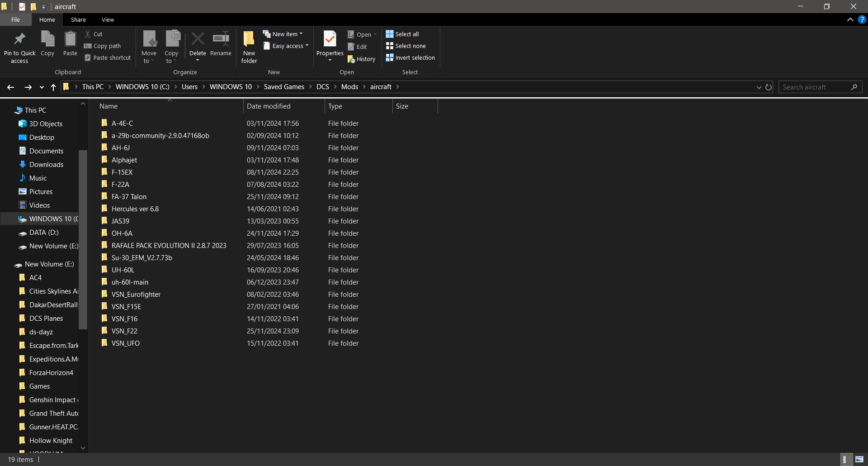
Task: Go to DCS in breadcrumb path
Action: pyautogui.click(x=323, y=87)
